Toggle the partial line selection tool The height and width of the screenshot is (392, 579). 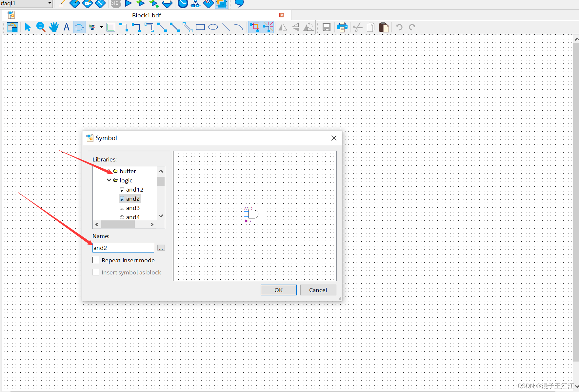pyautogui.click(x=268, y=27)
